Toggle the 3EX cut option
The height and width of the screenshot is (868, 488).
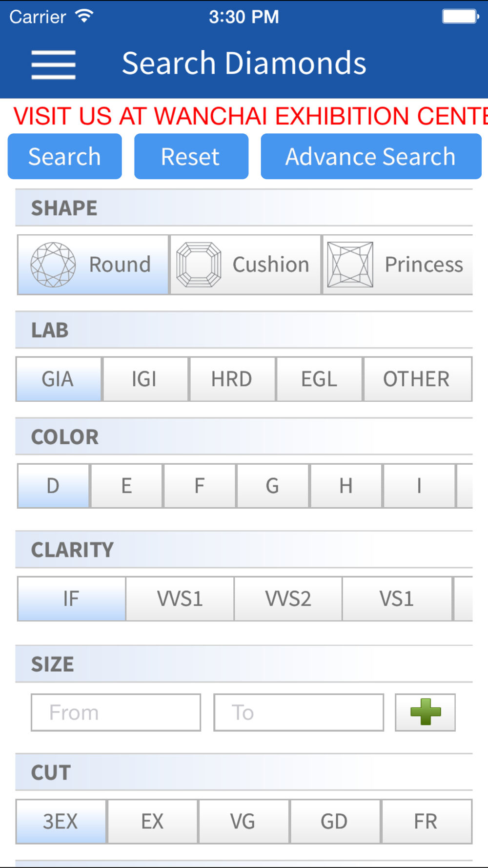tap(61, 822)
